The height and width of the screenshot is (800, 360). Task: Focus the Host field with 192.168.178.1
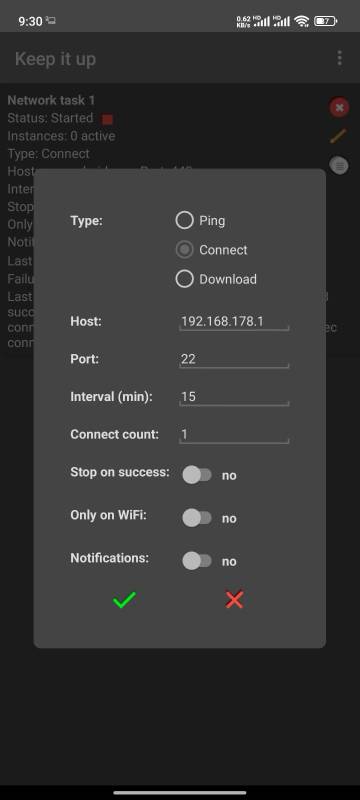234,321
